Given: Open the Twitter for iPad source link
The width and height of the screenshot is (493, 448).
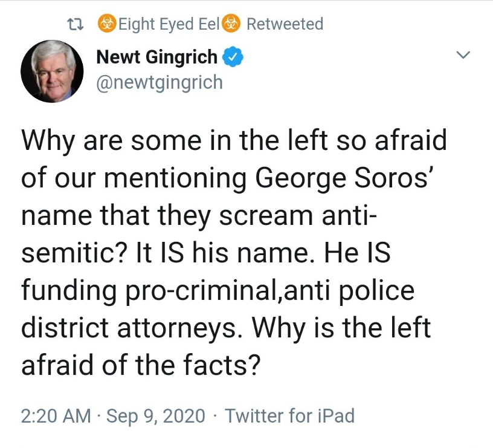Looking at the screenshot, I should tap(289, 416).
